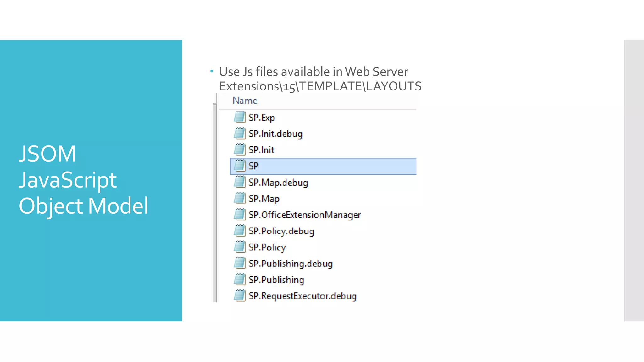Click the file icon beside SP.Publishing
This screenshot has height=362, width=644.
tap(240, 279)
